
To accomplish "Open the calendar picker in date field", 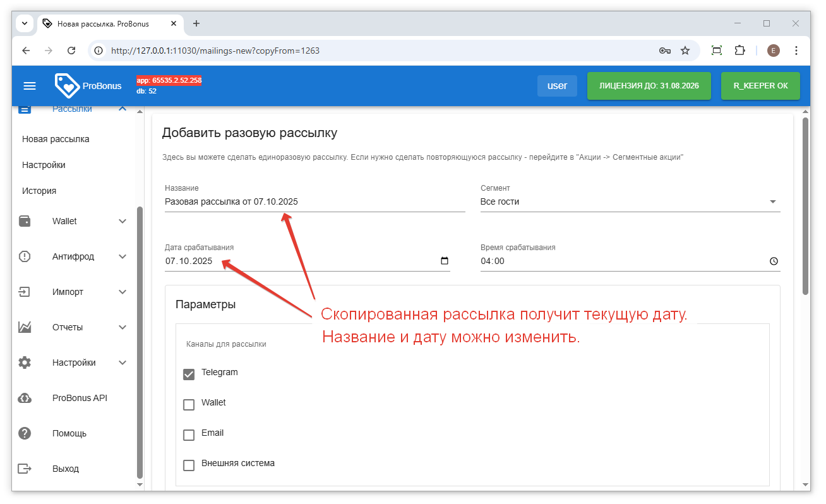I will [444, 261].
